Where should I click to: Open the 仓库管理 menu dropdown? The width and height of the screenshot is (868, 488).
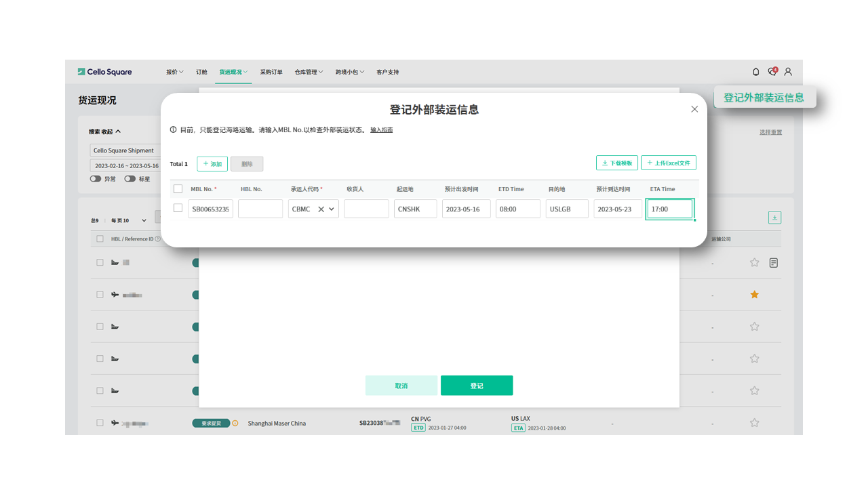pyautogui.click(x=309, y=72)
